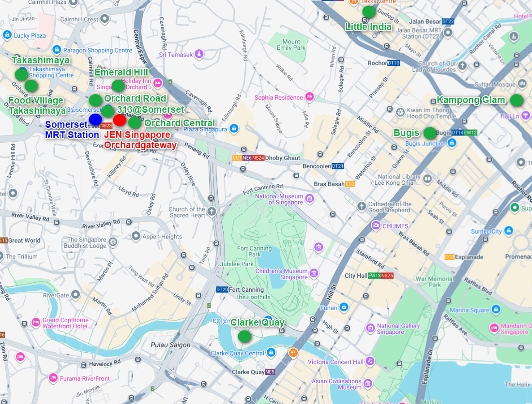
Task: Click the Victoria Concert Hall music icon
Action: pyautogui.click(x=370, y=361)
